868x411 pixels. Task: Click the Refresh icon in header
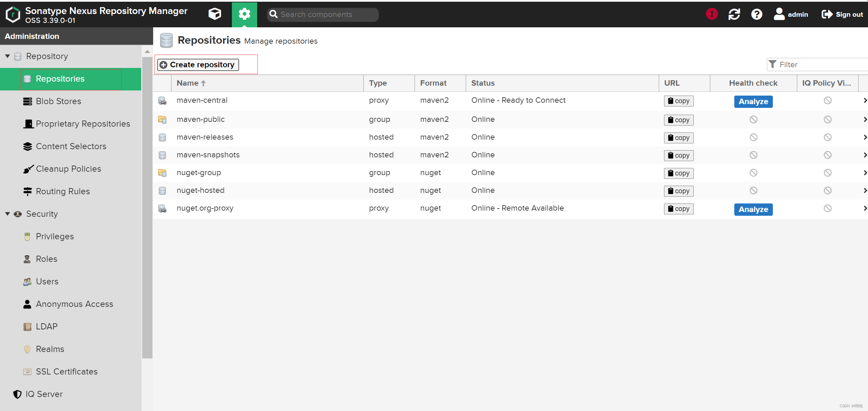(734, 14)
